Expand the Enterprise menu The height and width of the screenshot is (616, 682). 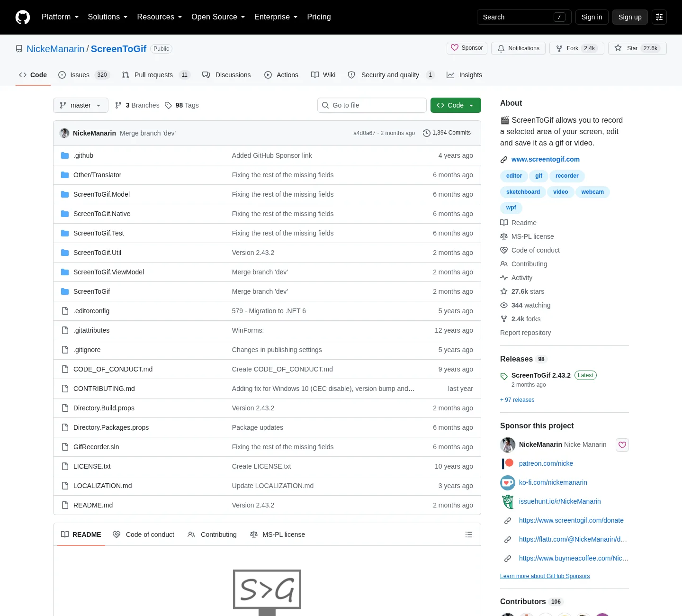click(x=276, y=17)
